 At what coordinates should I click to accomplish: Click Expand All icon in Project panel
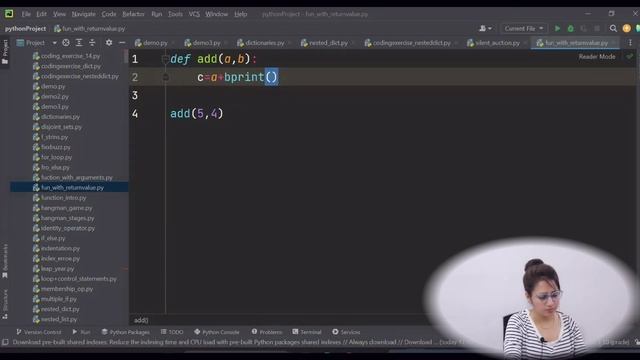[79, 42]
